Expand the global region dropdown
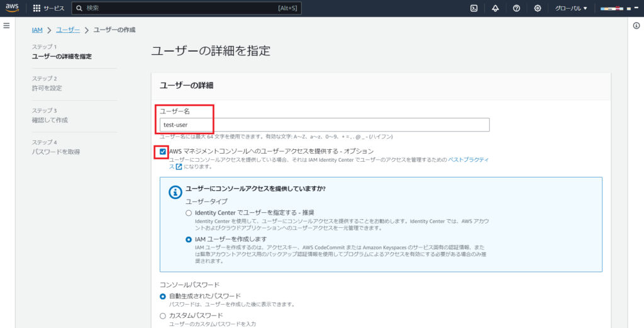The height and width of the screenshot is (328, 644). click(570, 8)
